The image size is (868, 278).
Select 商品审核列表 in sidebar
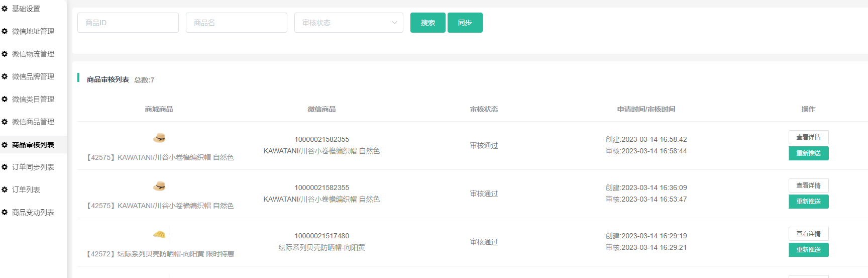33,145
